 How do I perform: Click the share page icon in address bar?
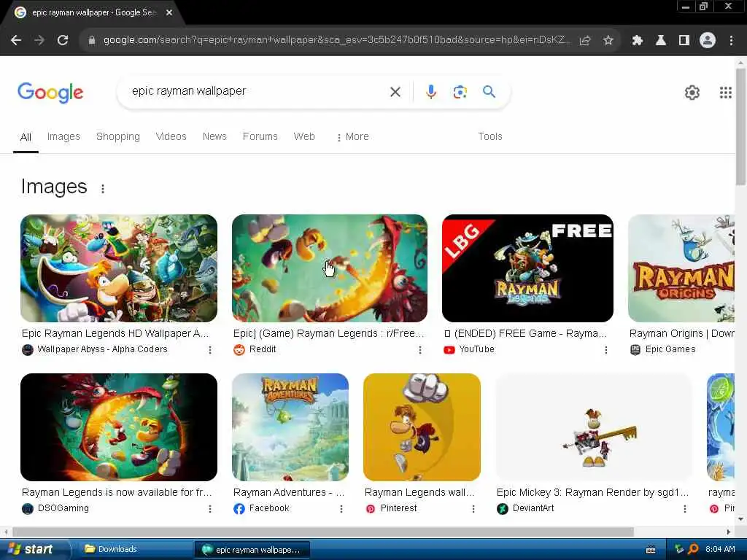[x=585, y=41]
